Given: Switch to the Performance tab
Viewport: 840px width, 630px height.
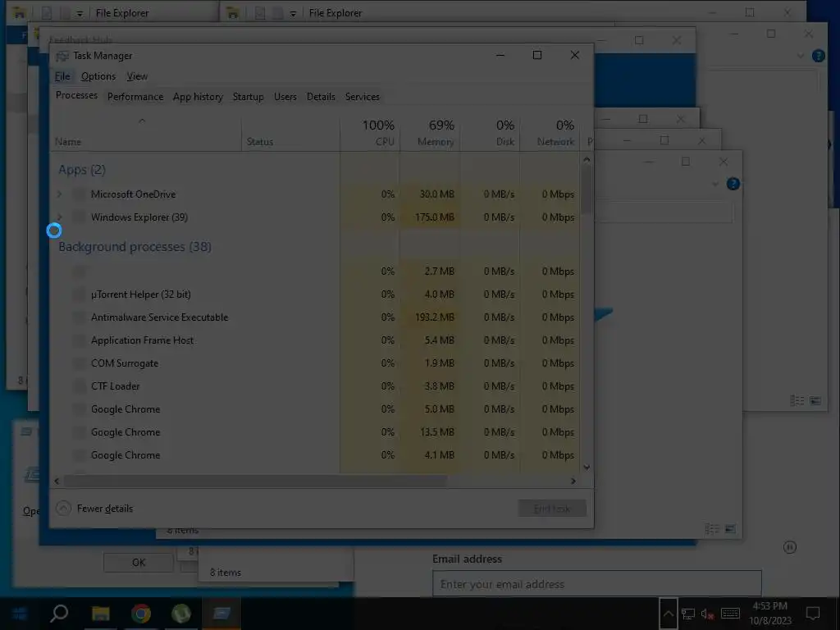Looking at the screenshot, I should (135, 97).
